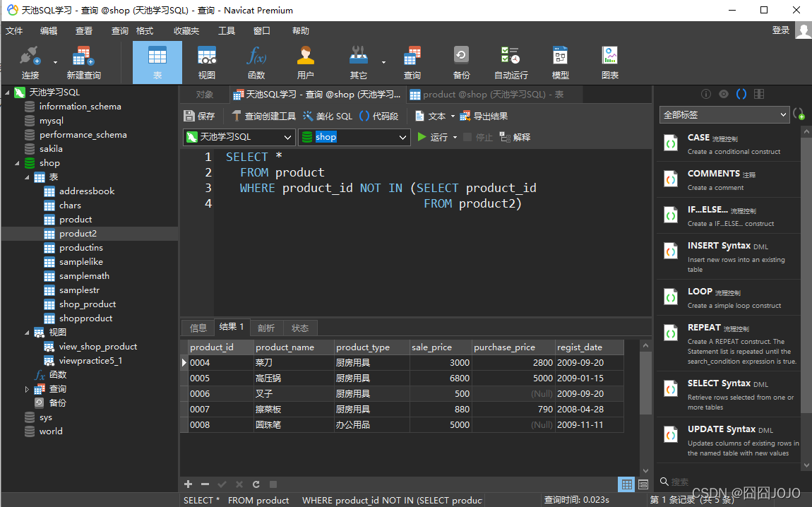Open the 查询创建工具 query builder
The width and height of the screenshot is (812, 507).
pyautogui.click(x=263, y=116)
